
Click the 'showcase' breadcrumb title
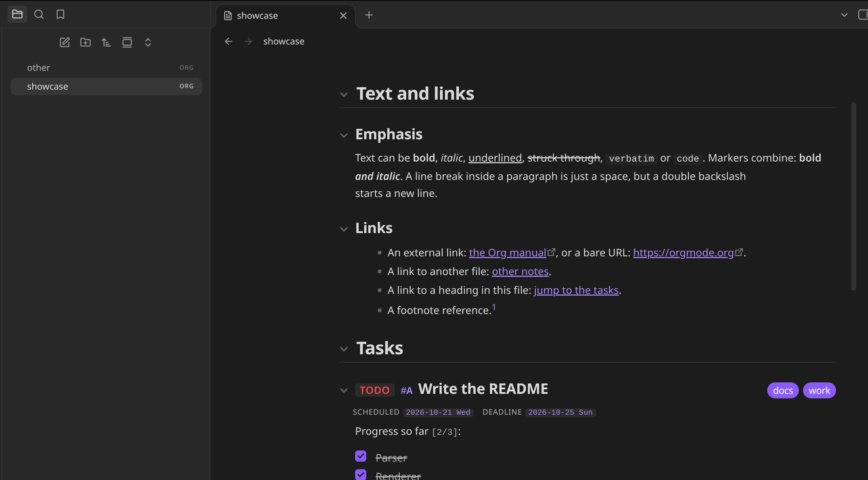(x=284, y=41)
